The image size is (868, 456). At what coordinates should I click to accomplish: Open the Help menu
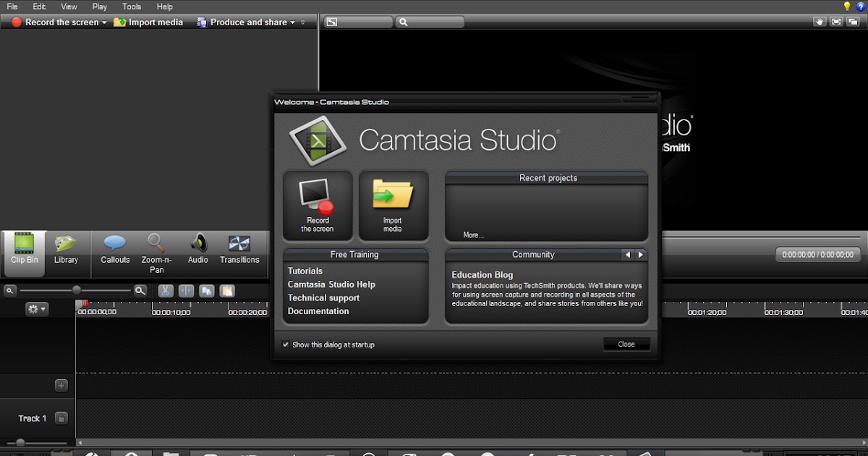pos(165,7)
